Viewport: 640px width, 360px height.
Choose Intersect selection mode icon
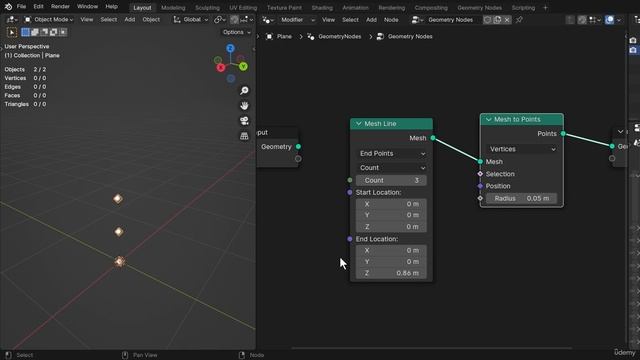62,32
